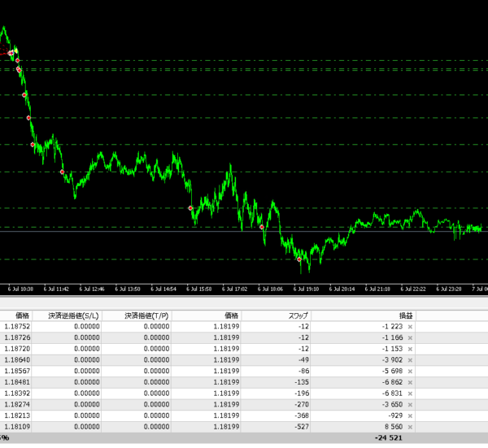Click the 6 Jul 23:28 time label
This screenshot has height=448, width=488.
click(x=449, y=289)
